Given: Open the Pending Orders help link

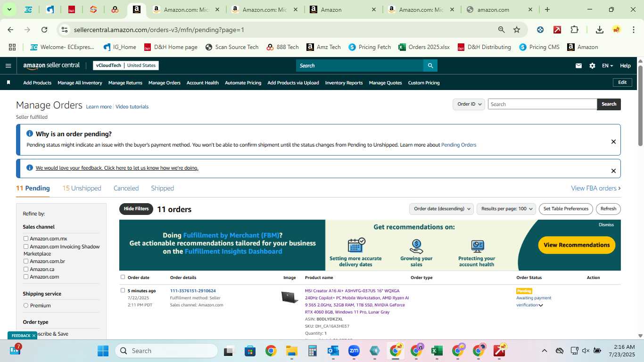Looking at the screenshot, I should pos(459,145).
